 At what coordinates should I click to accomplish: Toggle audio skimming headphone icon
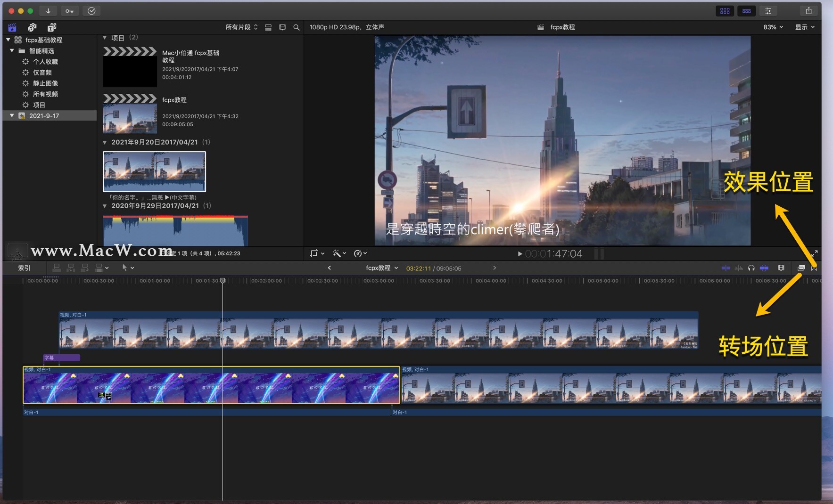751,268
